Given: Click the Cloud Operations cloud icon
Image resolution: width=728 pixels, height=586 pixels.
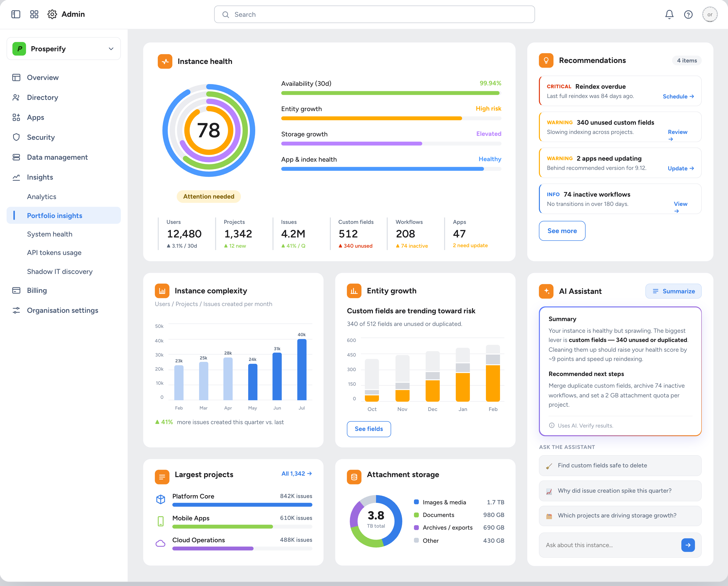Looking at the screenshot, I should (160, 543).
